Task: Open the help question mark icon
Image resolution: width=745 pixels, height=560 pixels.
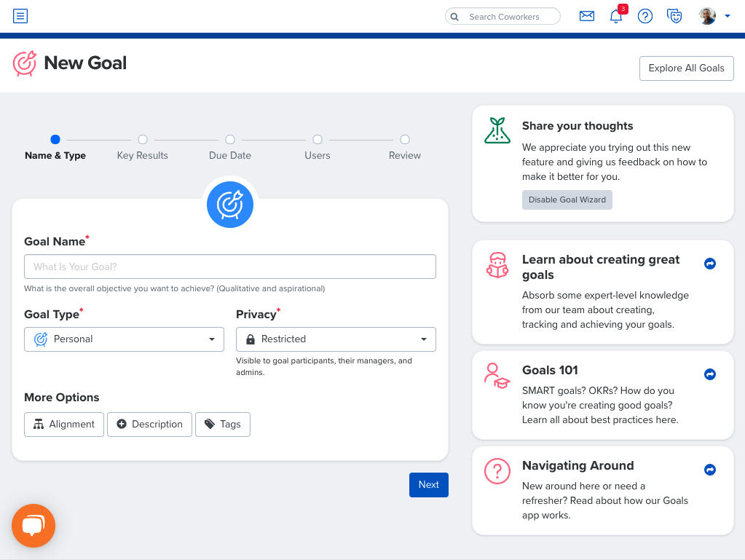Action: point(645,16)
